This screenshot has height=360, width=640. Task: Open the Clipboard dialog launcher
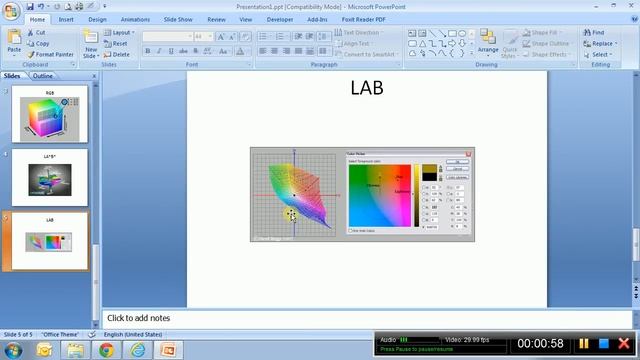point(73,65)
